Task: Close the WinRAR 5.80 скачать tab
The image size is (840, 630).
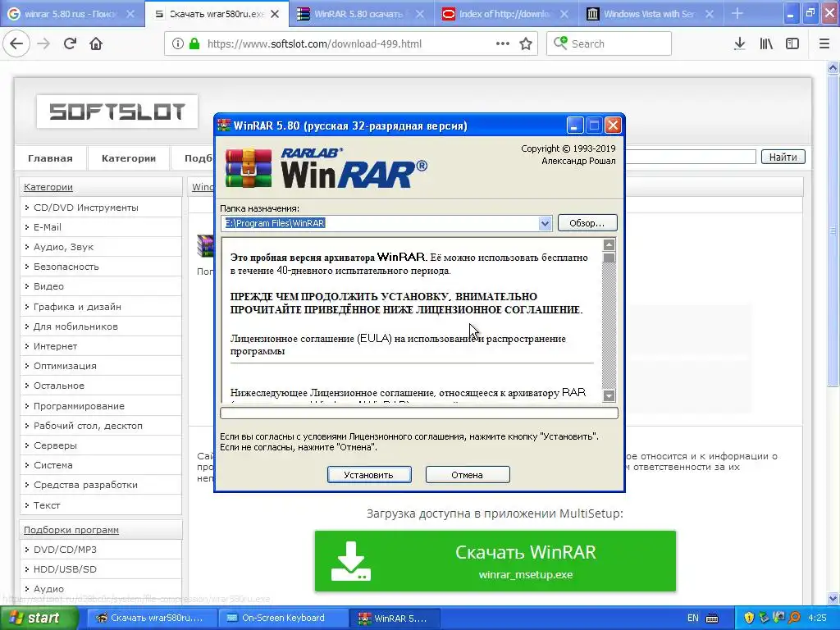Action: click(x=420, y=14)
